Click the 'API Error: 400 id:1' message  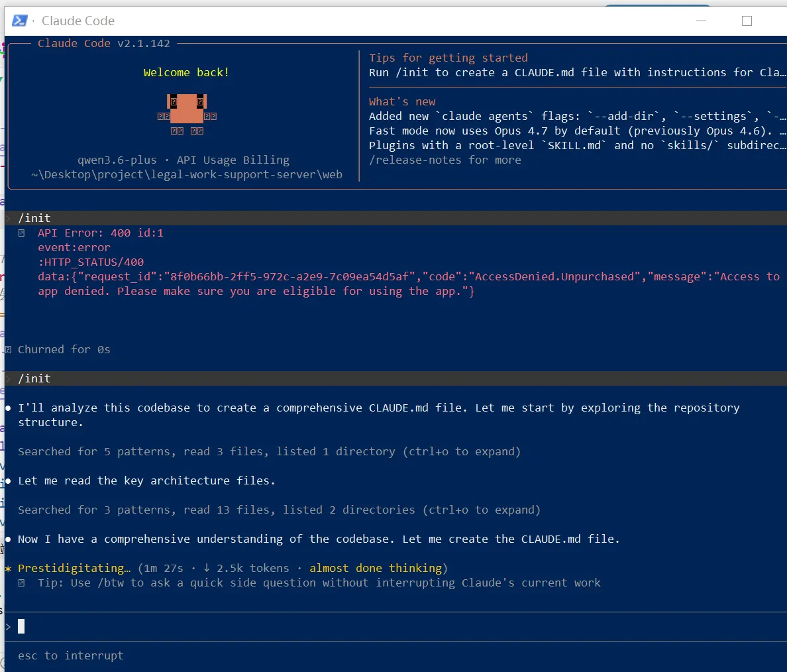(101, 233)
